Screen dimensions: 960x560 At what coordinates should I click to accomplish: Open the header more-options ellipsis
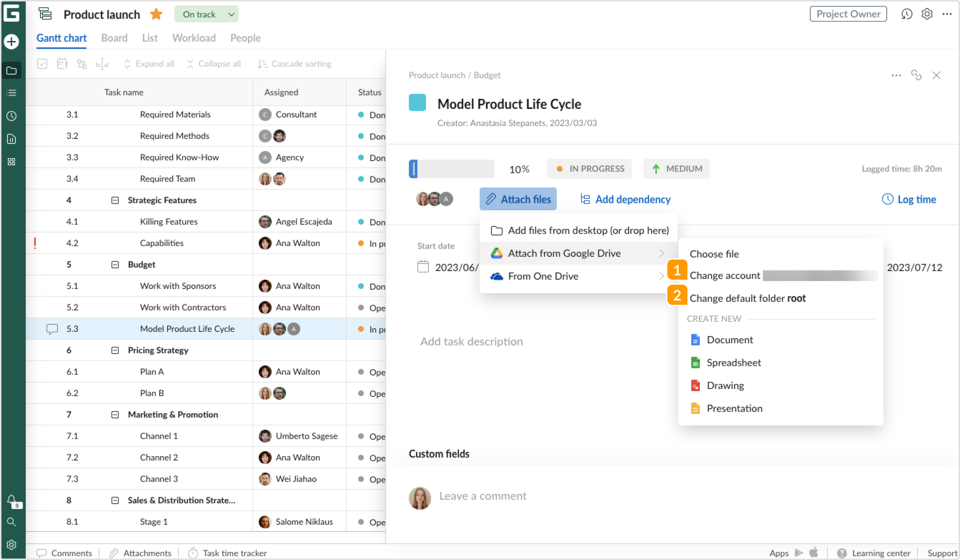[947, 14]
